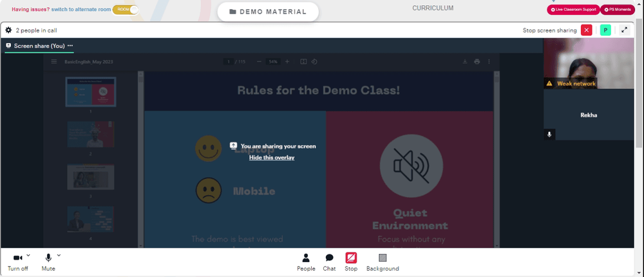
Task: Download the PDF file
Action: pyautogui.click(x=465, y=62)
